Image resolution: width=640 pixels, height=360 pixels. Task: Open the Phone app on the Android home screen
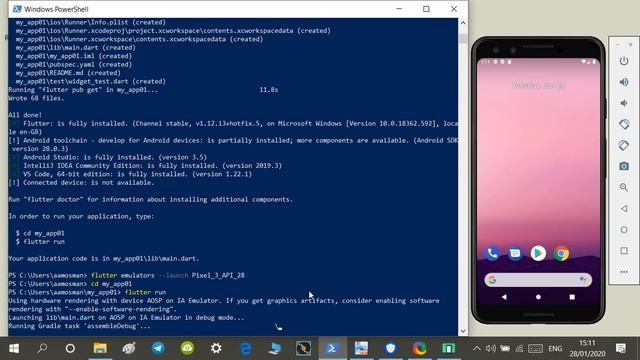pyautogui.click(x=492, y=253)
